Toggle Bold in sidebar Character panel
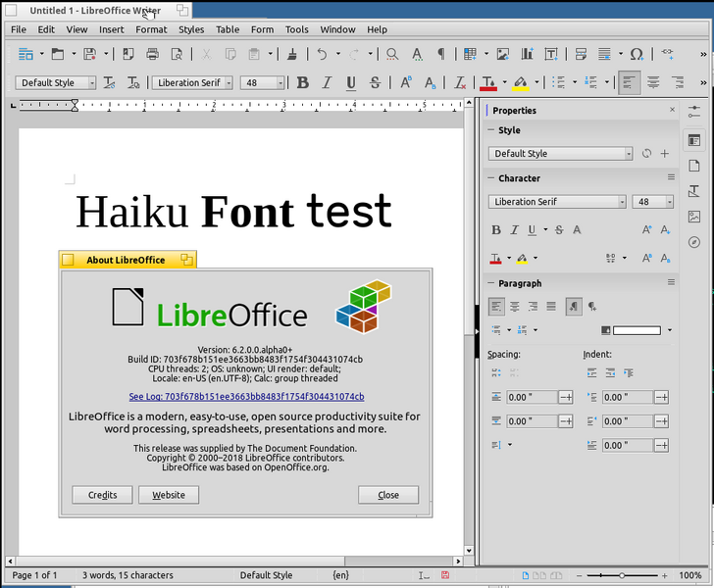 (x=496, y=230)
